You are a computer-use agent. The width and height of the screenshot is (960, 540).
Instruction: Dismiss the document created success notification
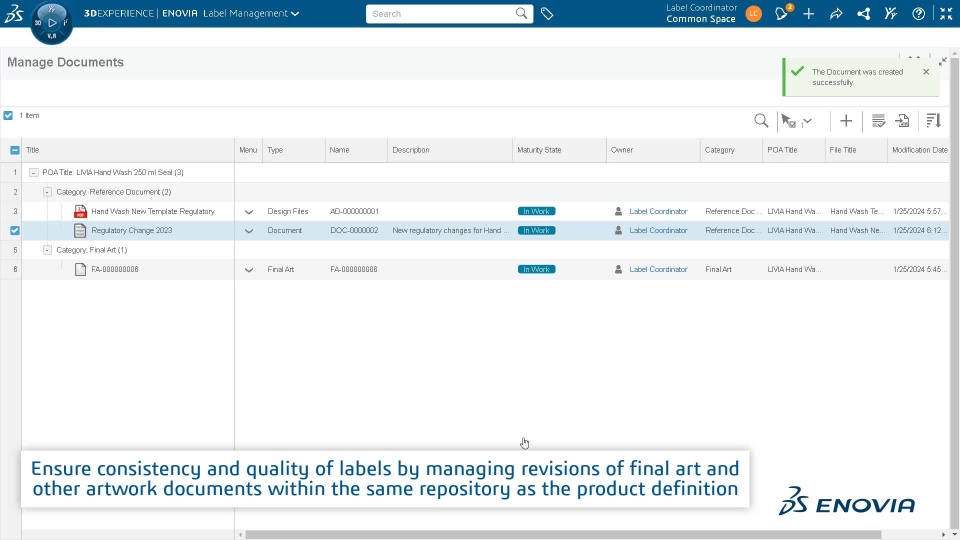pos(926,72)
